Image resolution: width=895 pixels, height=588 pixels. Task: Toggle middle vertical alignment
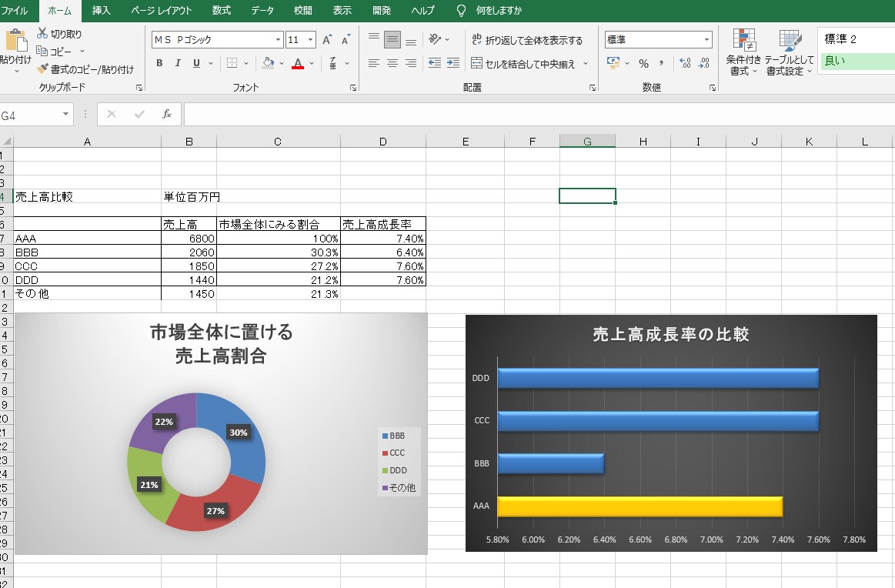coord(392,39)
